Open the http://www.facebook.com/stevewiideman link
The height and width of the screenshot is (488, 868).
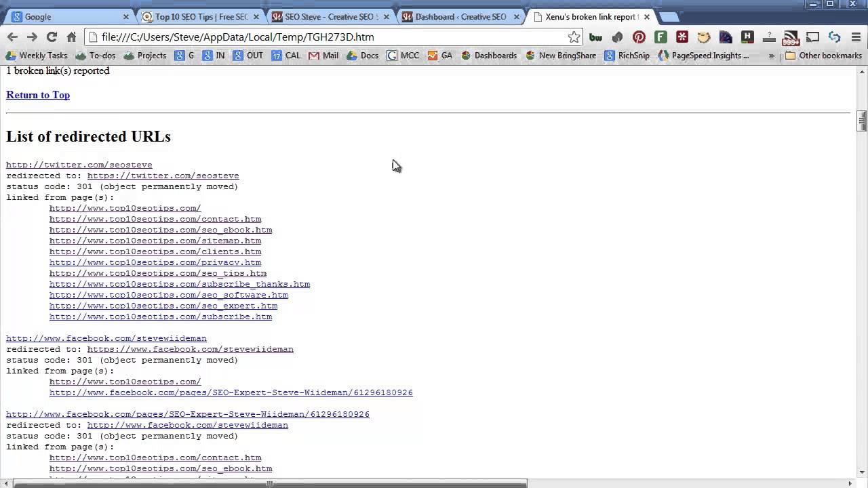click(106, 338)
